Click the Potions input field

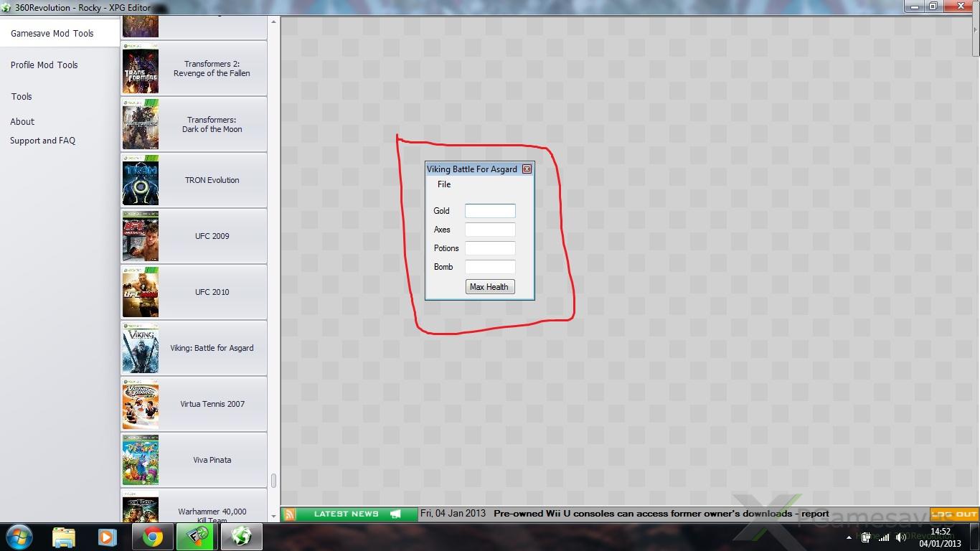click(490, 248)
